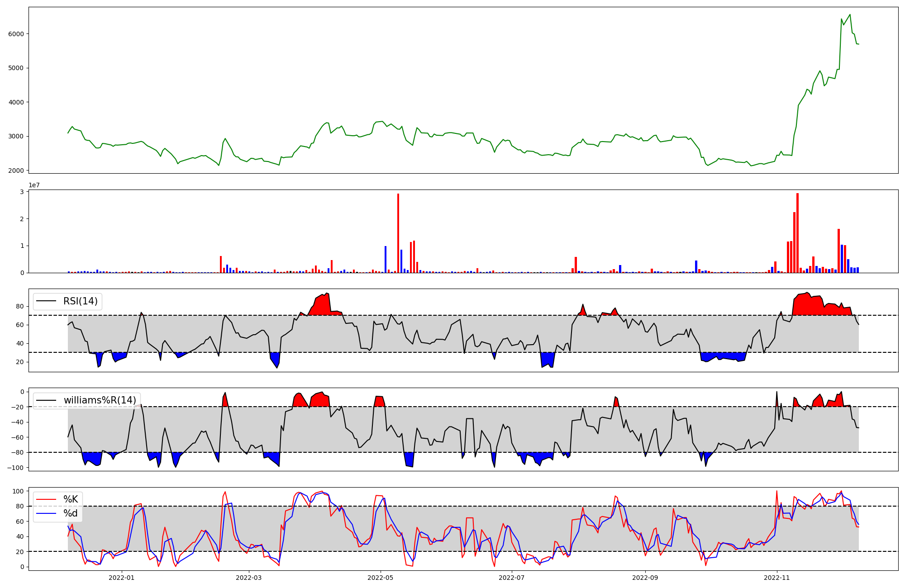This screenshot has height=588, width=905.
Task: Click the price line's highest peak in December
Action: click(850, 14)
